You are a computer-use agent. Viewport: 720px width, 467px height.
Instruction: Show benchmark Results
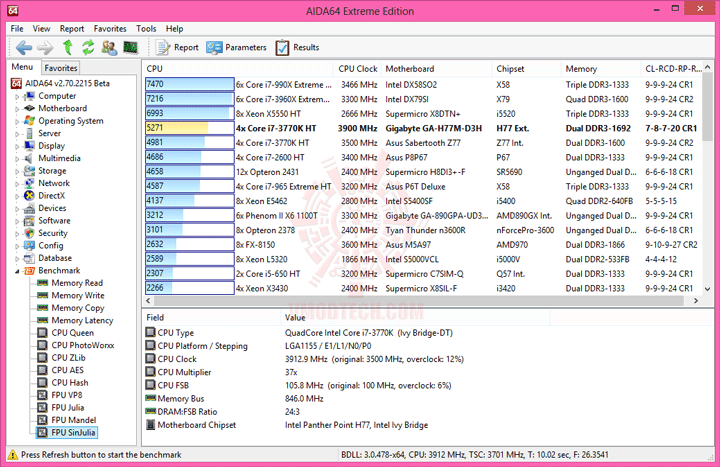(297, 47)
